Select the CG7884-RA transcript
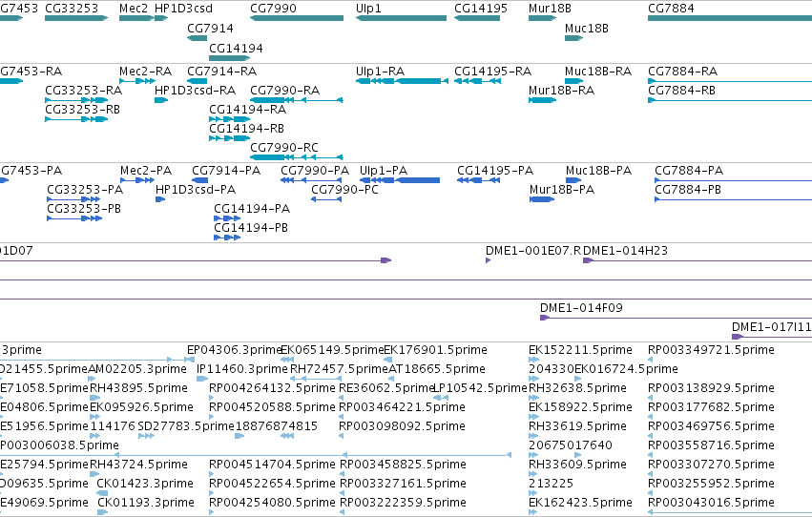The width and height of the screenshot is (812, 517). (x=730, y=81)
